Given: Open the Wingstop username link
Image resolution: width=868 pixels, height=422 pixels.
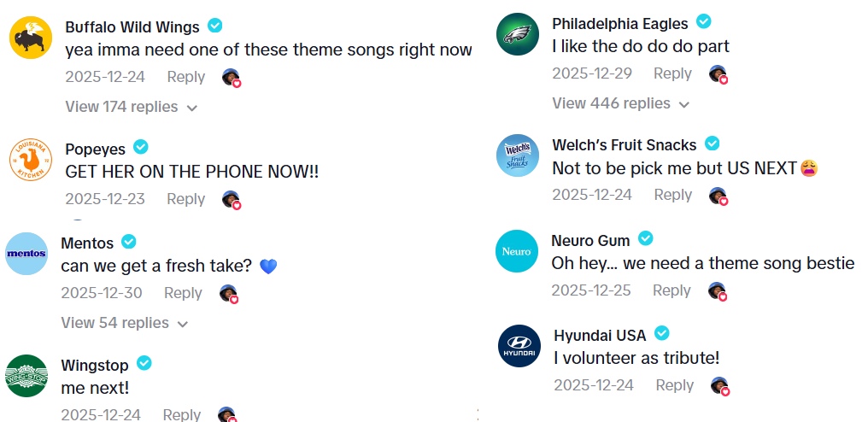Looking at the screenshot, I should [x=94, y=366].
